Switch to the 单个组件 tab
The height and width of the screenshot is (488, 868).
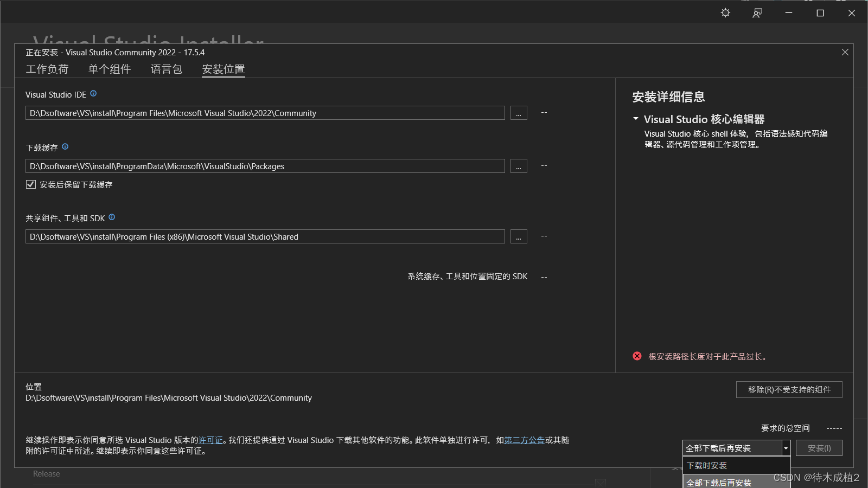pos(110,69)
